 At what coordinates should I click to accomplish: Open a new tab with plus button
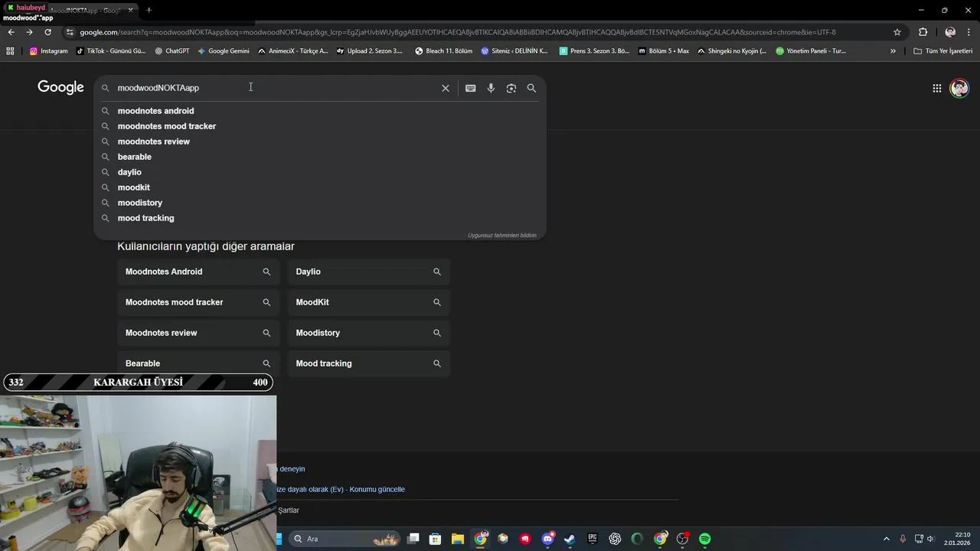[x=149, y=10]
